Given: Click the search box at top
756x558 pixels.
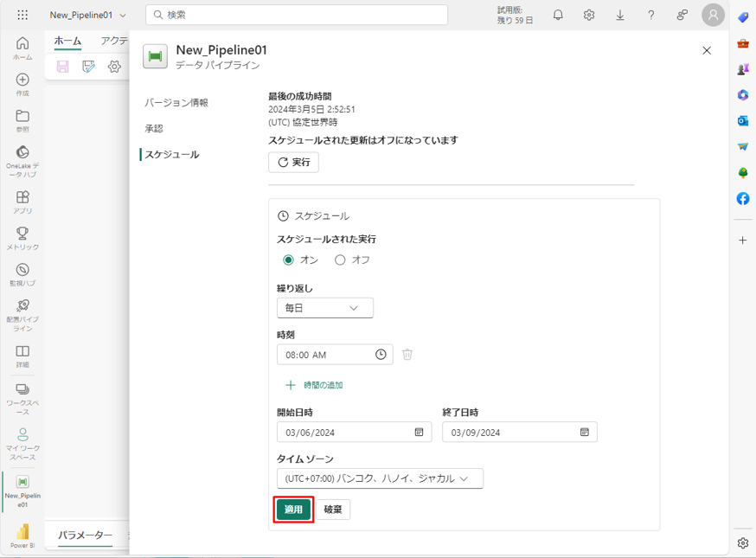Looking at the screenshot, I should [x=297, y=15].
